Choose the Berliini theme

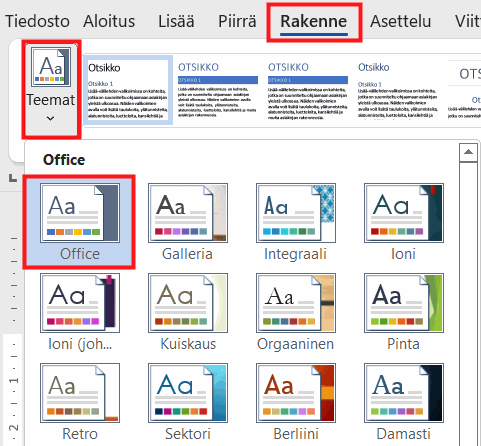[x=296, y=402]
